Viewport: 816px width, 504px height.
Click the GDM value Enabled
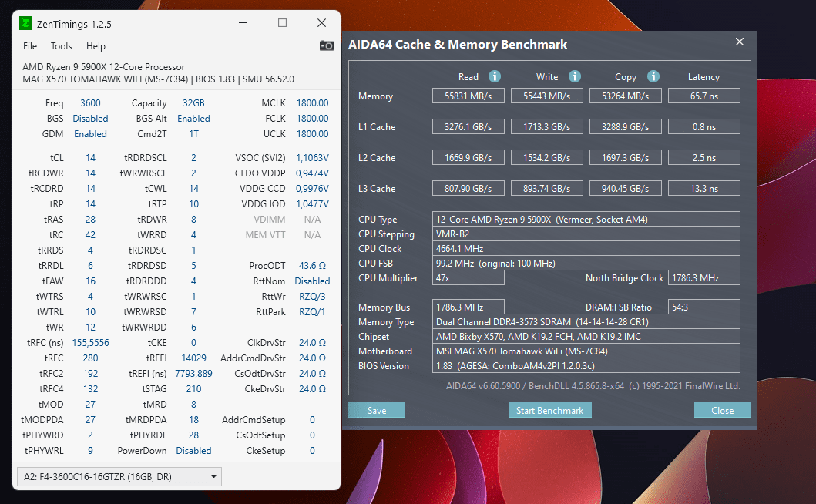[x=90, y=134]
